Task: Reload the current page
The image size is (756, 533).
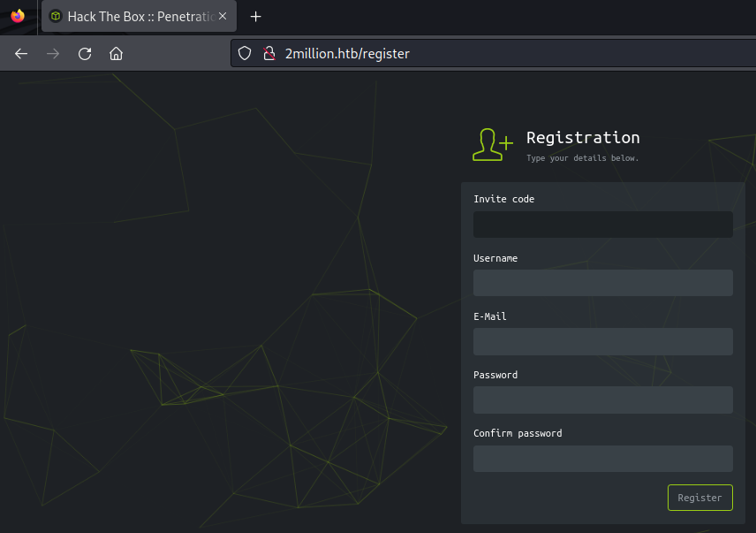Action: pos(85,54)
